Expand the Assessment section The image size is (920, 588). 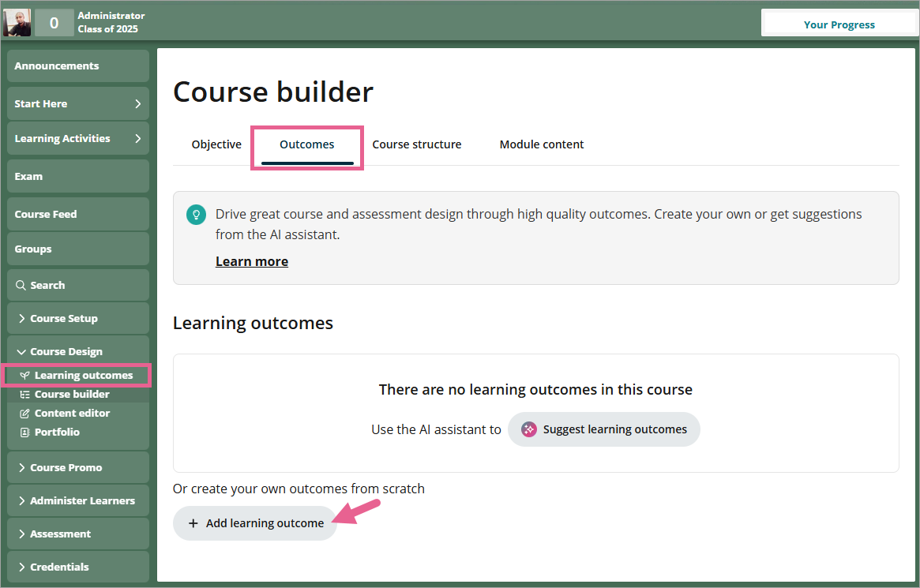tap(78, 534)
